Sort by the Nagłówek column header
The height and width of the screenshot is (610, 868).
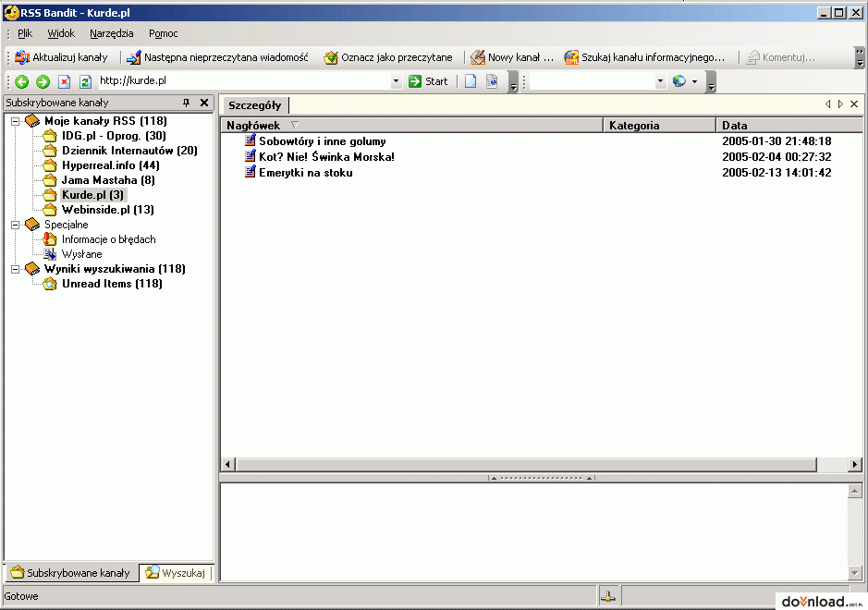[412, 125]
